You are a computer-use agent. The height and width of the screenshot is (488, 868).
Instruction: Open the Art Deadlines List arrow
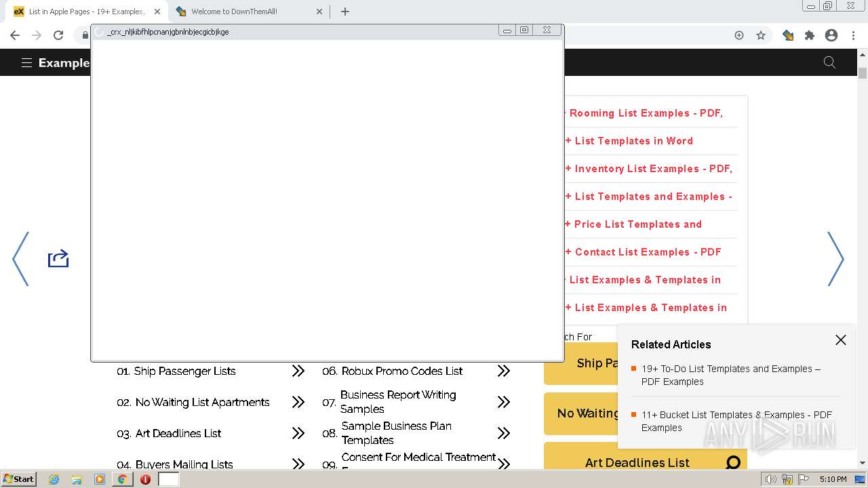coord(298,433)
